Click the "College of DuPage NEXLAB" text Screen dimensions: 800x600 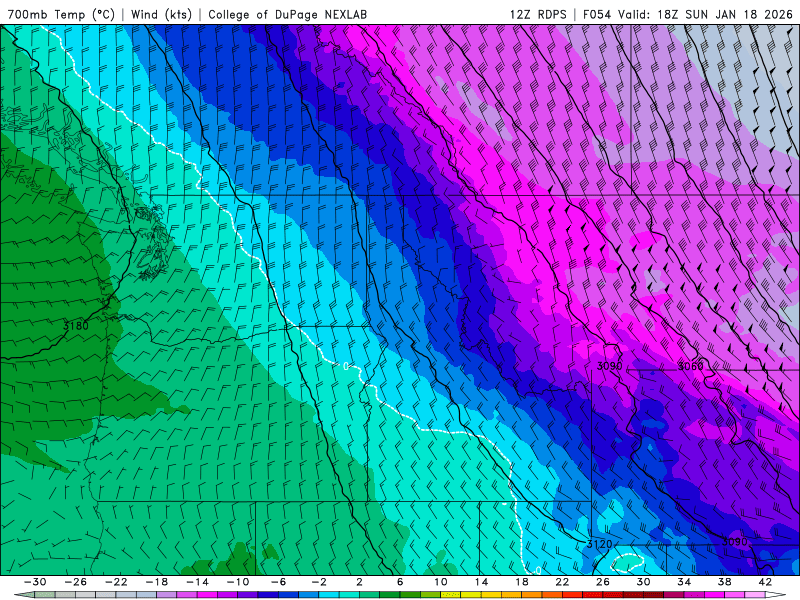pyautogui.click(x=287, y=14)
